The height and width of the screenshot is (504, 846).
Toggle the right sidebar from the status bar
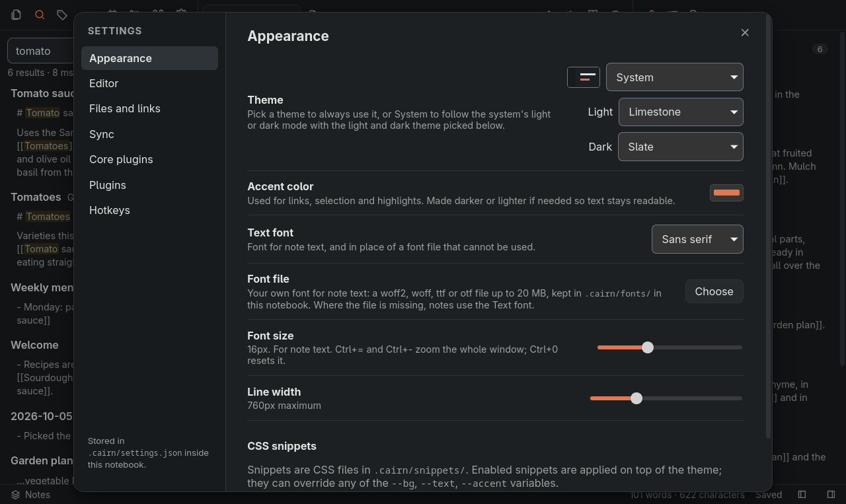coord(831,495)
